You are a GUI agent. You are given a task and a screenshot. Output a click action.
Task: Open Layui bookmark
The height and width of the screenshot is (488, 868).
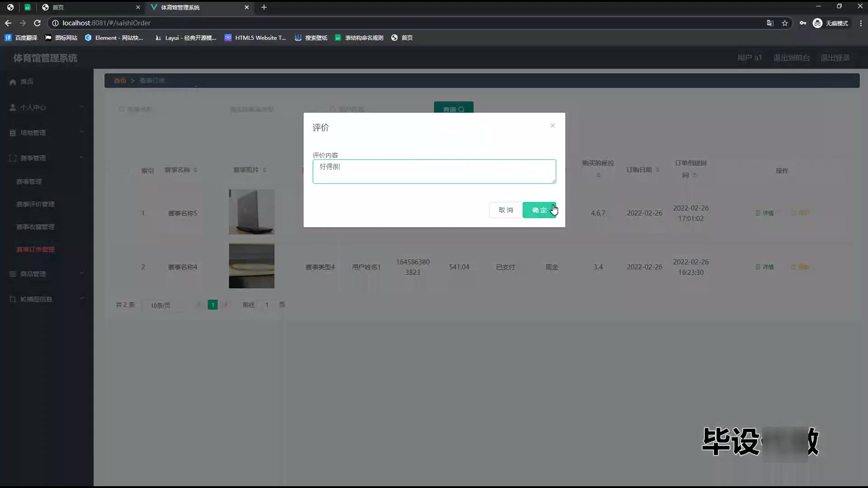pyautogui.click(x=185, y=38)
